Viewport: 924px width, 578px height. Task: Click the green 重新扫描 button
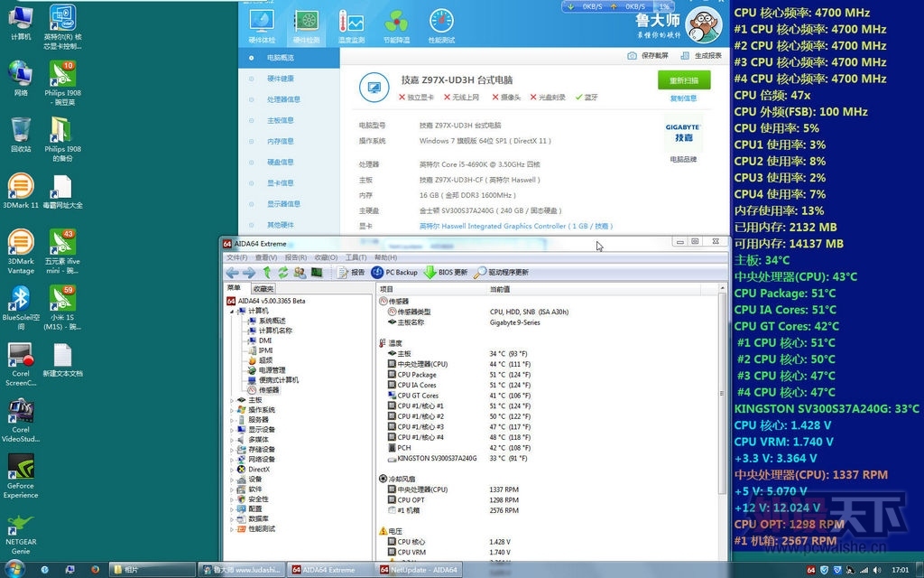(684, 80)
